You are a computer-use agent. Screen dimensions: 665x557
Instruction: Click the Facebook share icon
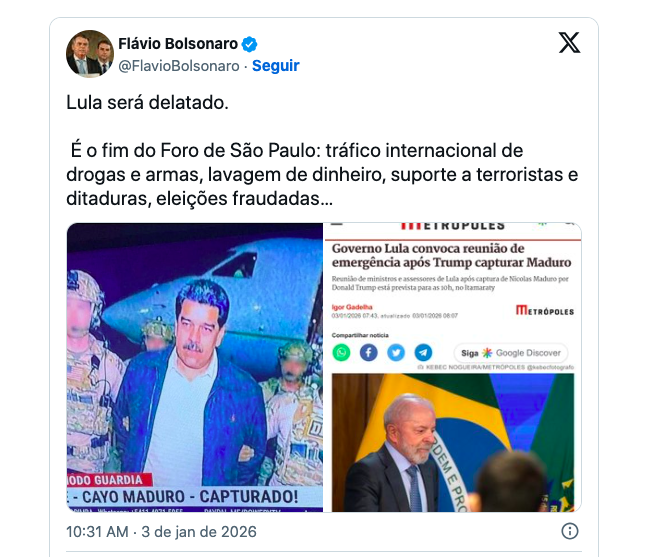click(x=369, y=353)
